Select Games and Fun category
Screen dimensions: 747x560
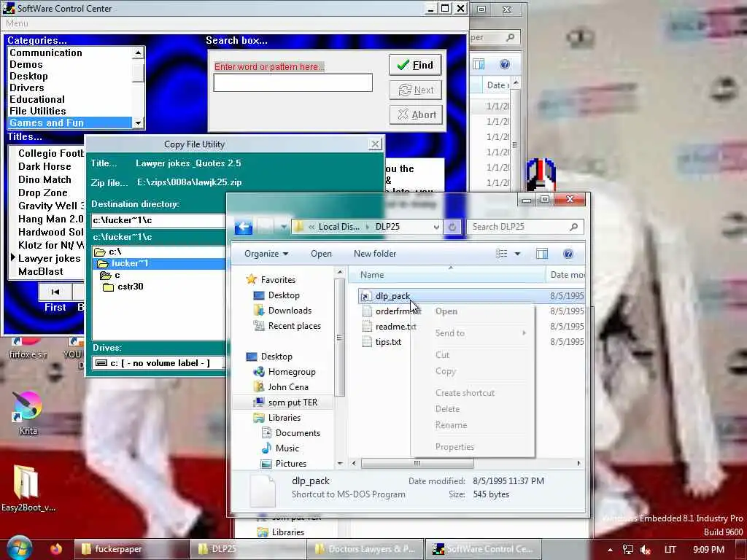pyautogui.click(x=69, y=122)
